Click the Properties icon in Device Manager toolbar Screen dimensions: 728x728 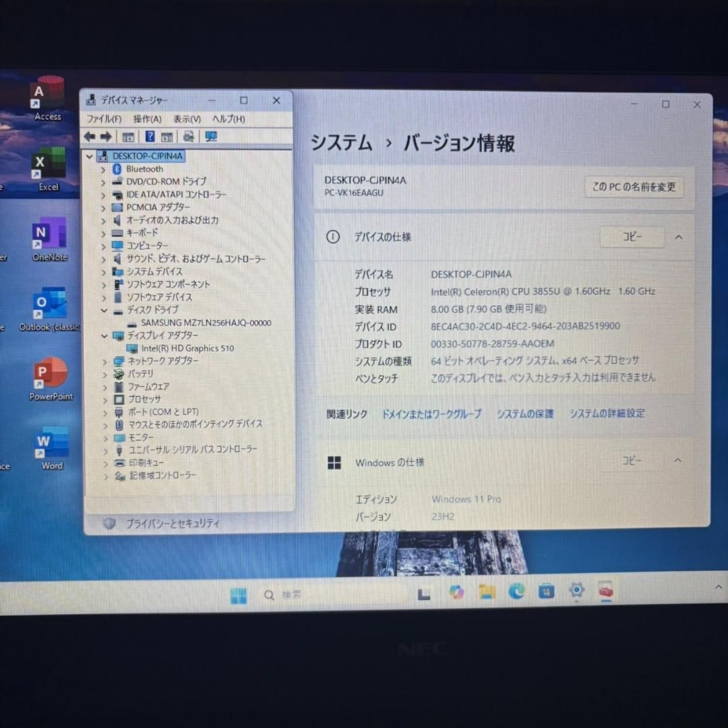(x=166, y=137)
